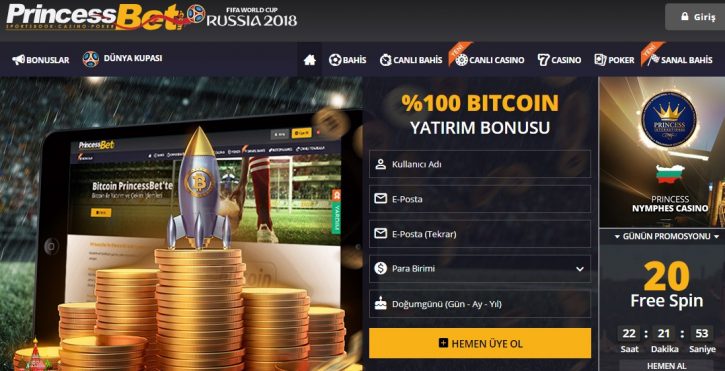Select the Doğumgünü birthday field
The image size is (725, 371).
480,304
